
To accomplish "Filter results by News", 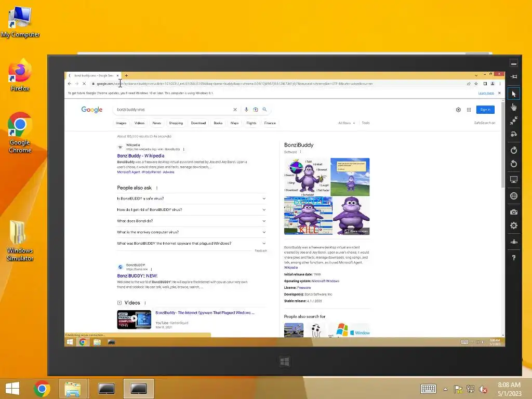I will (157, 123).
